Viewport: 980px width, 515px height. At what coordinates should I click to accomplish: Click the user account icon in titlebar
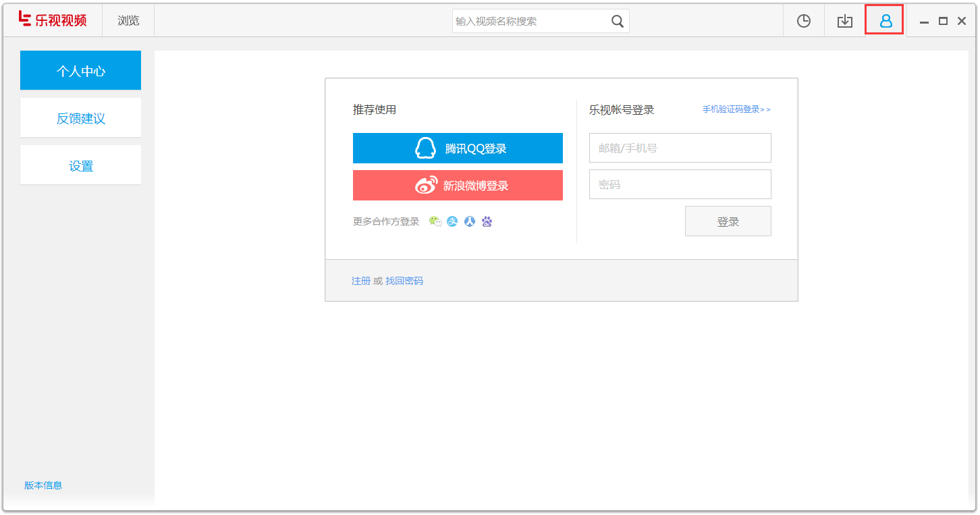click(885, 20)
